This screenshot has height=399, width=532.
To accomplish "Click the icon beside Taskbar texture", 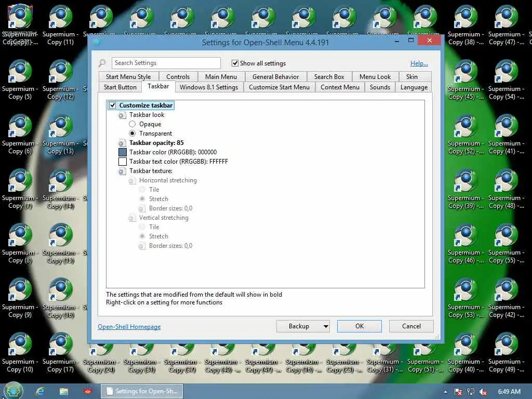I will pyautogui.click(x=122, y=171).
